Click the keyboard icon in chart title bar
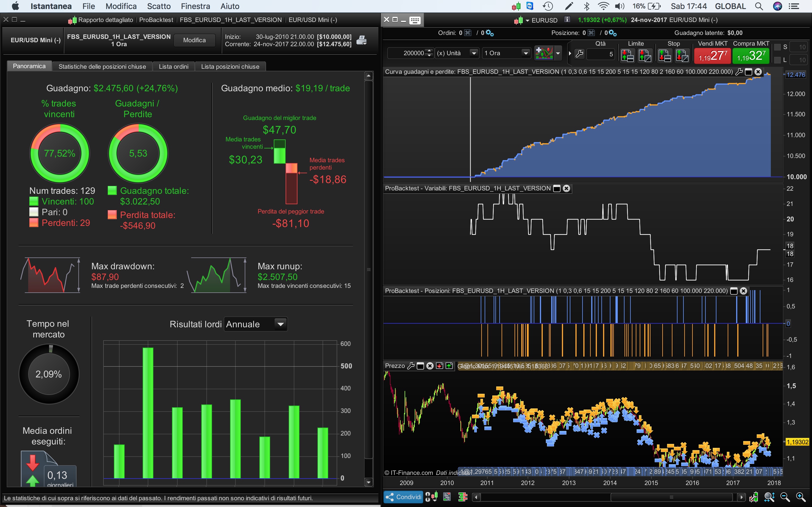This screenshot has height=507, width=812. (415, 20)
